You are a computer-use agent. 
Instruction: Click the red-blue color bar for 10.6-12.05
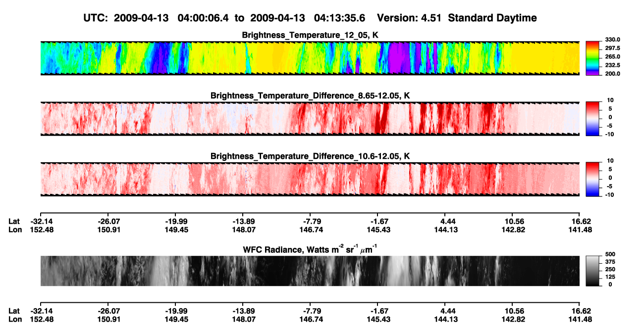[x=592, y=179]
